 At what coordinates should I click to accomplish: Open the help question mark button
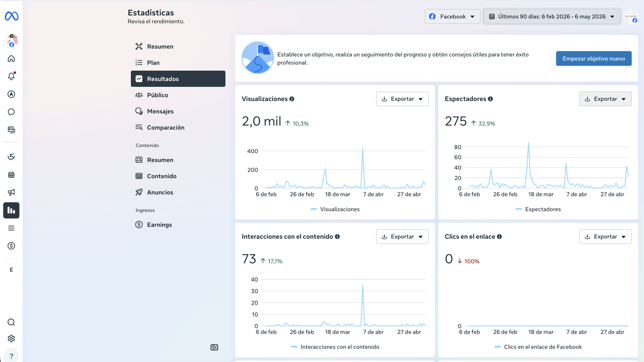point(11,355)
